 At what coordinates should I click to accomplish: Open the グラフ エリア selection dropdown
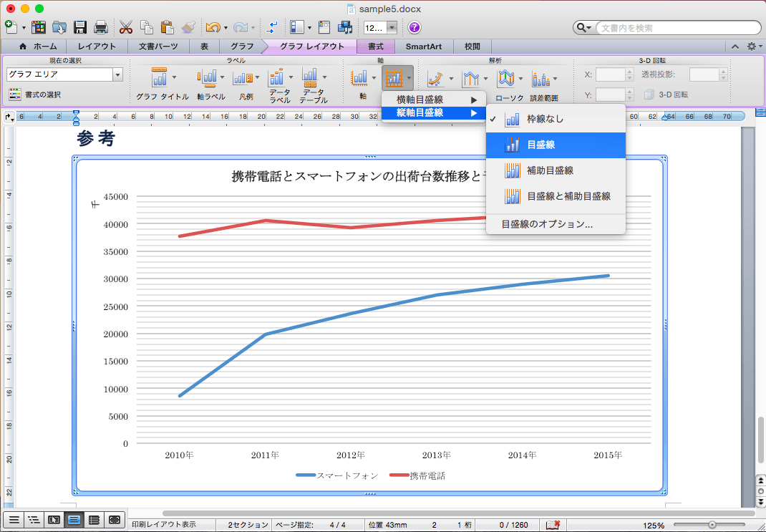tap(117, 74)
